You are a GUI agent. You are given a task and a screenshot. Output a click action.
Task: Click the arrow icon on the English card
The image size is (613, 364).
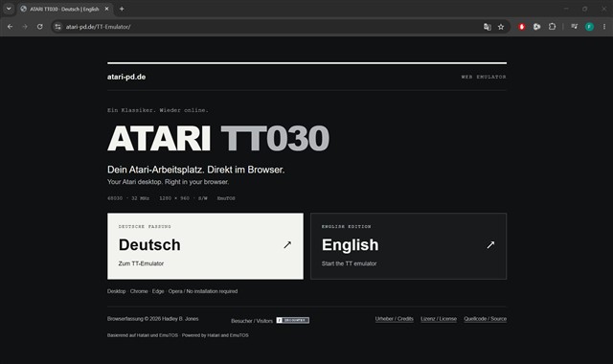click(490, 245)
